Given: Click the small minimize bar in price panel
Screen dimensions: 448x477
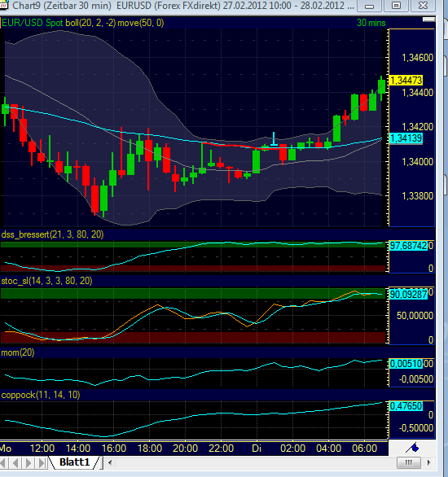Looking at the screenshot, I should (x=428, y=20).
